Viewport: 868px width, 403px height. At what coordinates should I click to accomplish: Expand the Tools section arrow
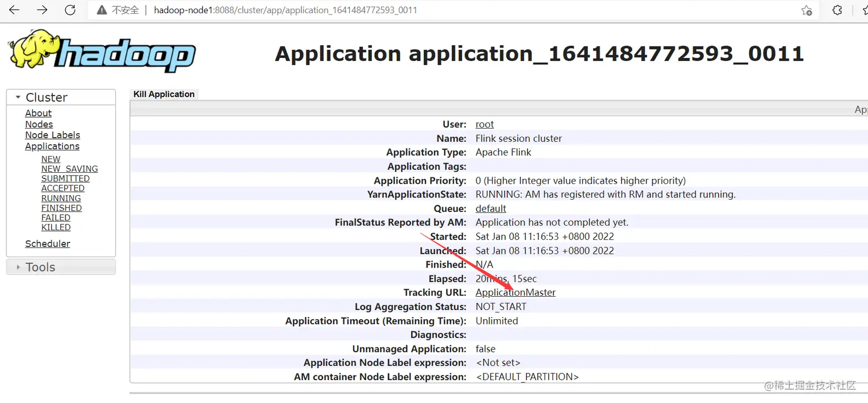coord(18,267)
